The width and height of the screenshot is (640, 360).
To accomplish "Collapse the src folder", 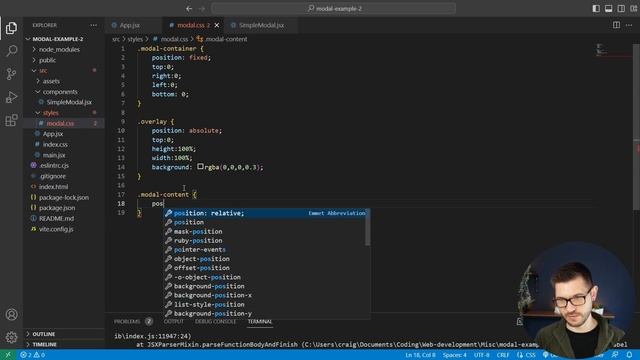I will tap(63, 71).
